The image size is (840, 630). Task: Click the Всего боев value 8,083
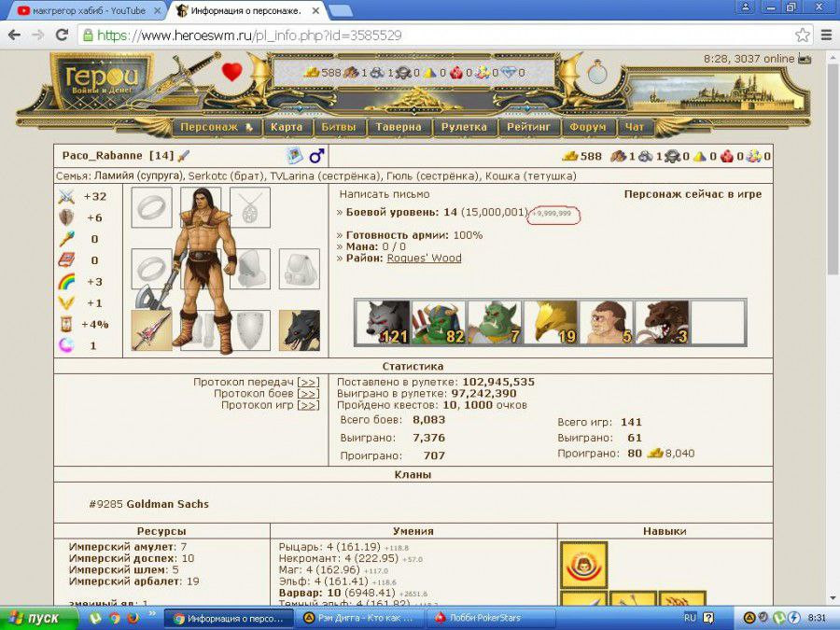428,420
